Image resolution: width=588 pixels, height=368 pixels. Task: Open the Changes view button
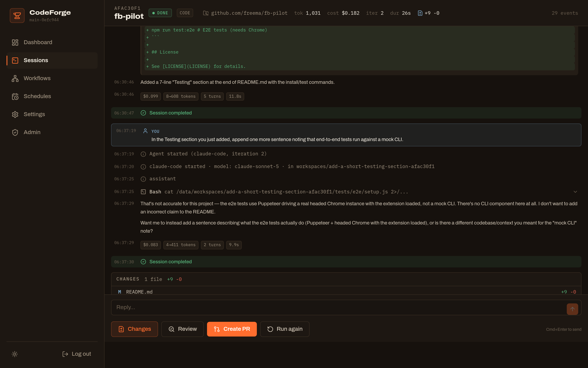pyautogui.click(x=135, y=329)
